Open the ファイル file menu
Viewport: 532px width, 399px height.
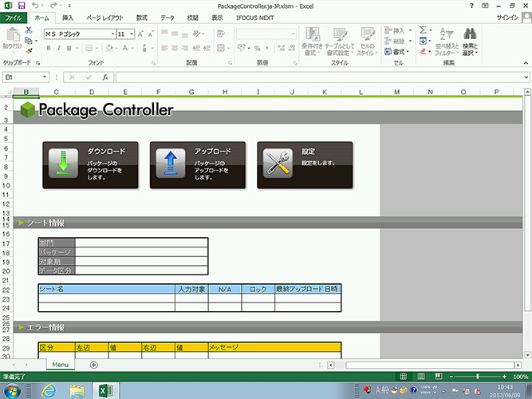pyautogui.click(x=14, y=17)
